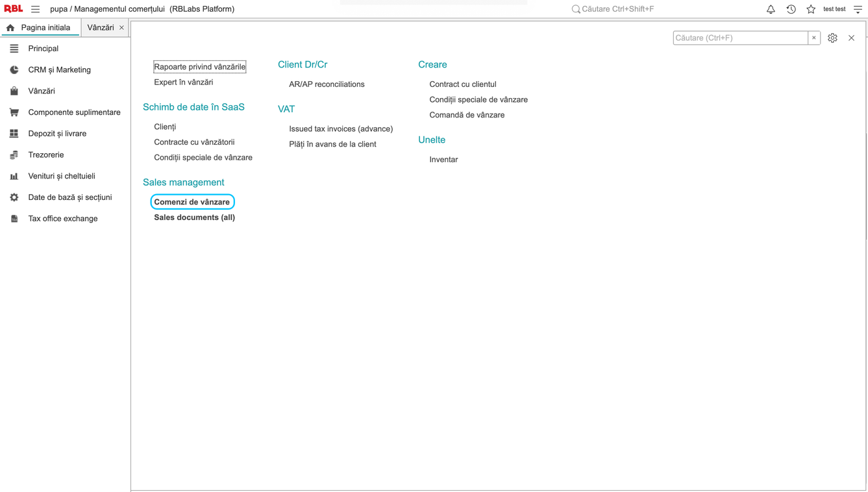This screenshot has width=868, height=492.
Task: Open the history clock icon
Action: pos(791,9)
